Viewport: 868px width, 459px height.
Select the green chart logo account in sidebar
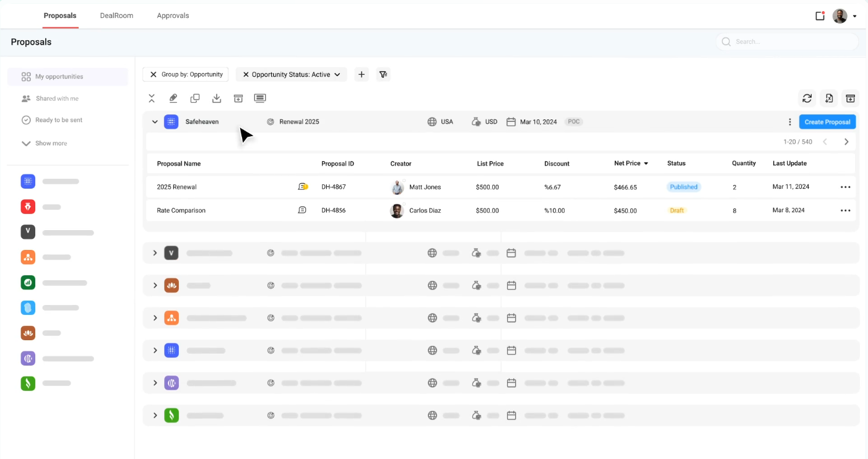tap(28, 283)
